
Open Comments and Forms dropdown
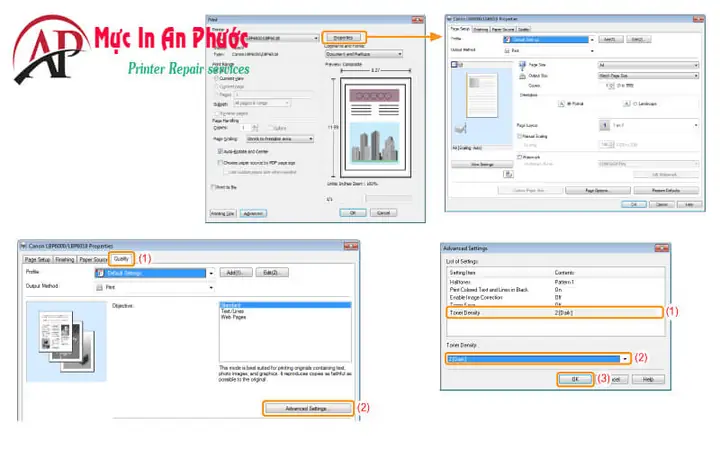tap(364, 54)
